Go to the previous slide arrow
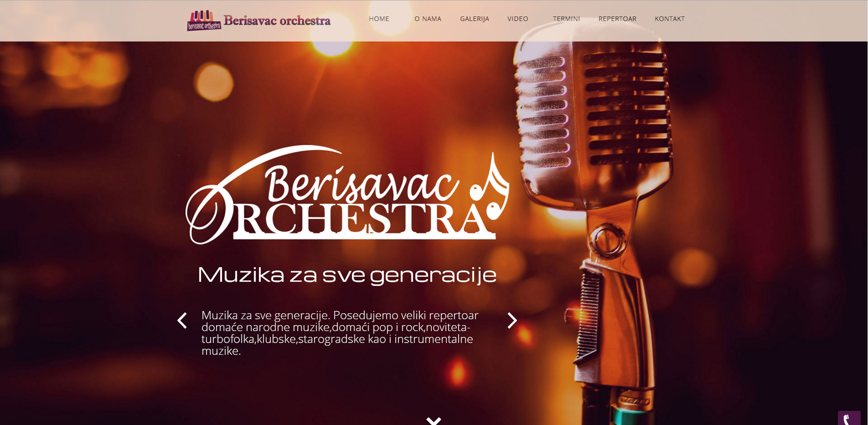The width and height of the screenshot is (868, 425). point(182,320)
